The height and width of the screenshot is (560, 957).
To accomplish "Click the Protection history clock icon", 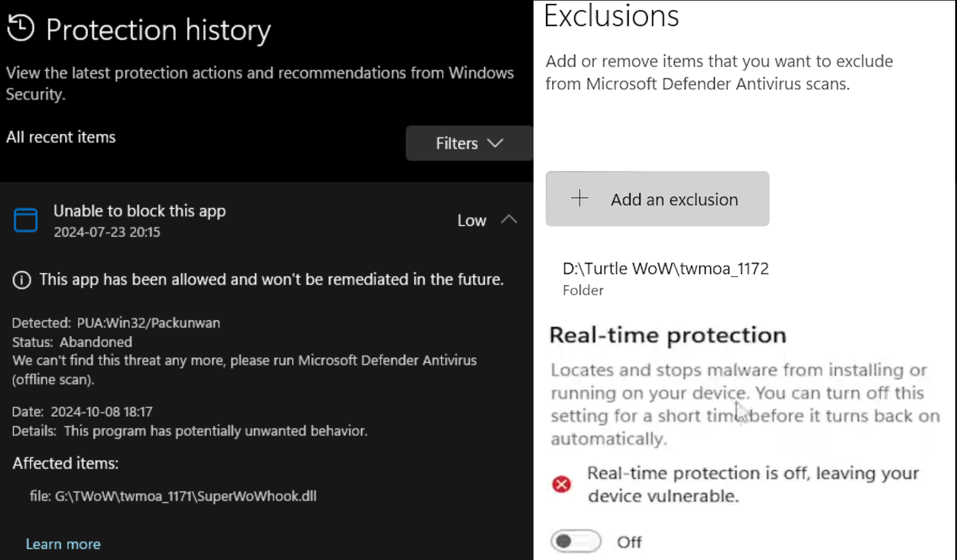I will pos(21,28).
